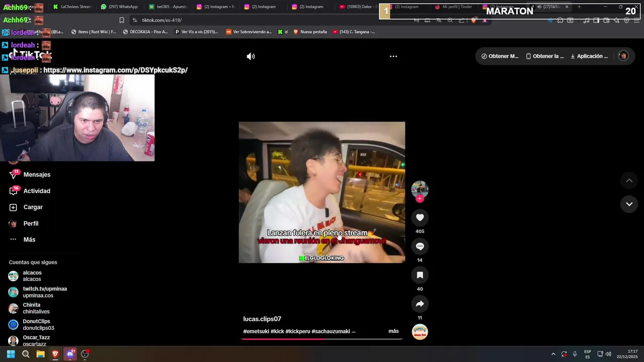Go to the next video arrow
The image size is (644, 362).
[629, 204]
